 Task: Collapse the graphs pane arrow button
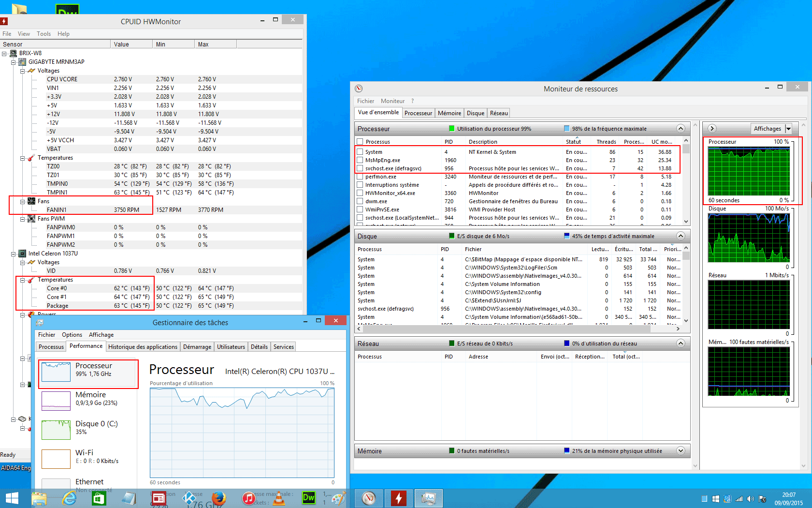coord(712,129)
